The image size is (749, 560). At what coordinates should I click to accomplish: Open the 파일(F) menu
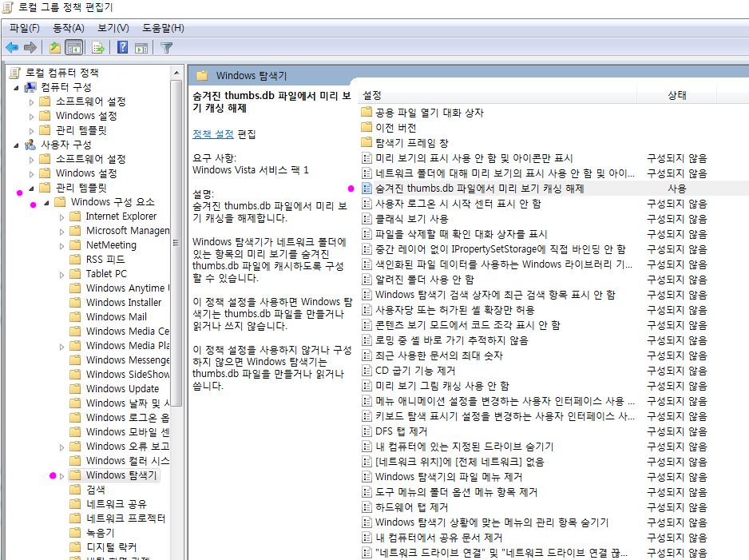pos(25,28)
